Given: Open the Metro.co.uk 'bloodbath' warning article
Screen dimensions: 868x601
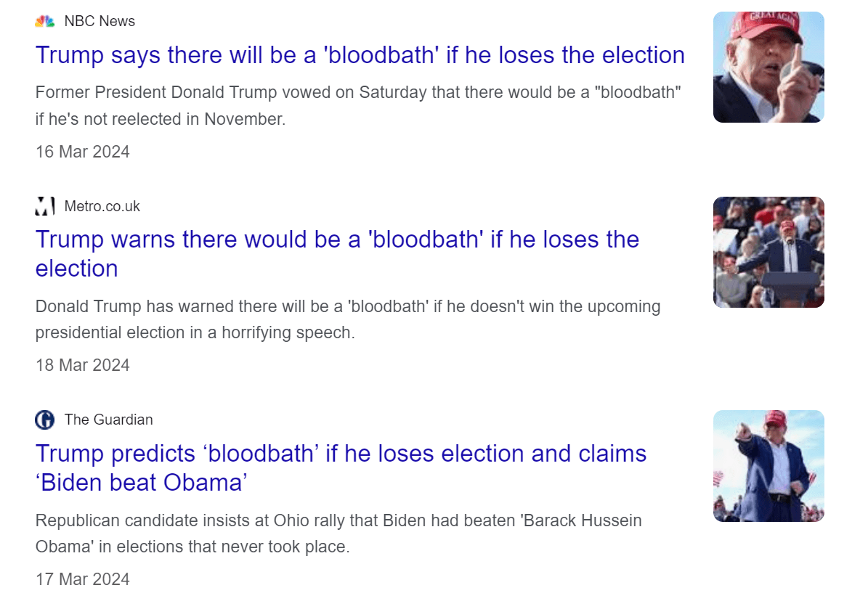Looking at the screenshot, I should (x=337, y=240).
